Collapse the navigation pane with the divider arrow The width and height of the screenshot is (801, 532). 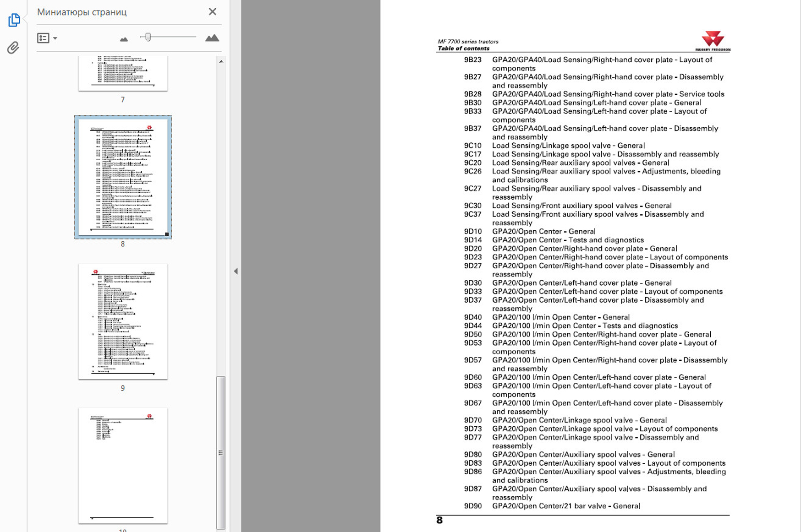[236, 271]
